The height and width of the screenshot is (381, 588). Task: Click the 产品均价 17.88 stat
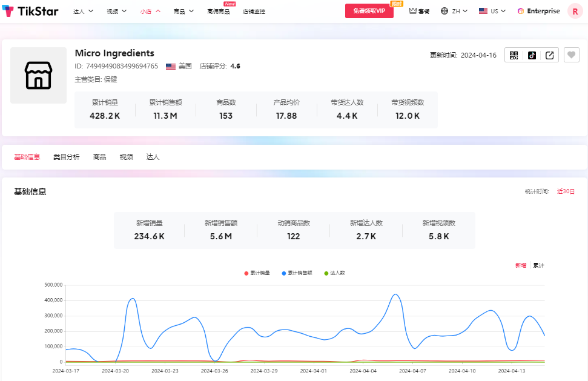pos(286,110)
